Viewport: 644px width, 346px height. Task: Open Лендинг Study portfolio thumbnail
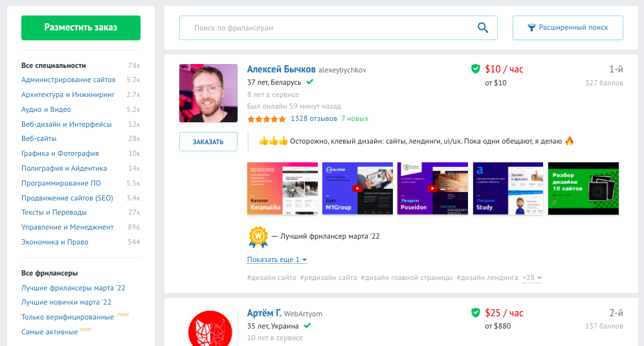point(508,188)
